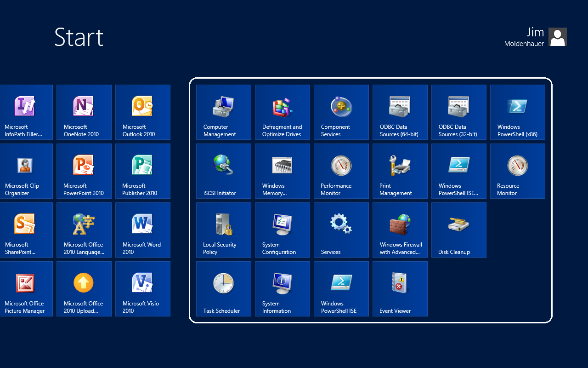Start Microsoft PowerPoint 2010
Image resolution: width=588 pixels, height=368 pixels.
84,171
